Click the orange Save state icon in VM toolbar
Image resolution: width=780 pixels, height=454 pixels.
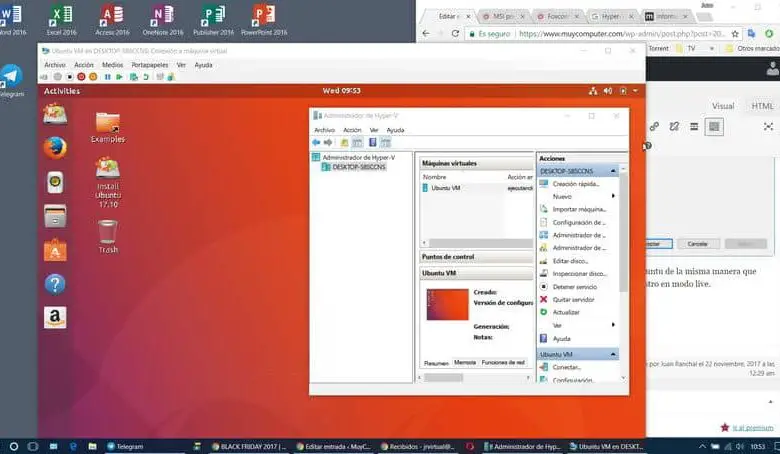93,77
